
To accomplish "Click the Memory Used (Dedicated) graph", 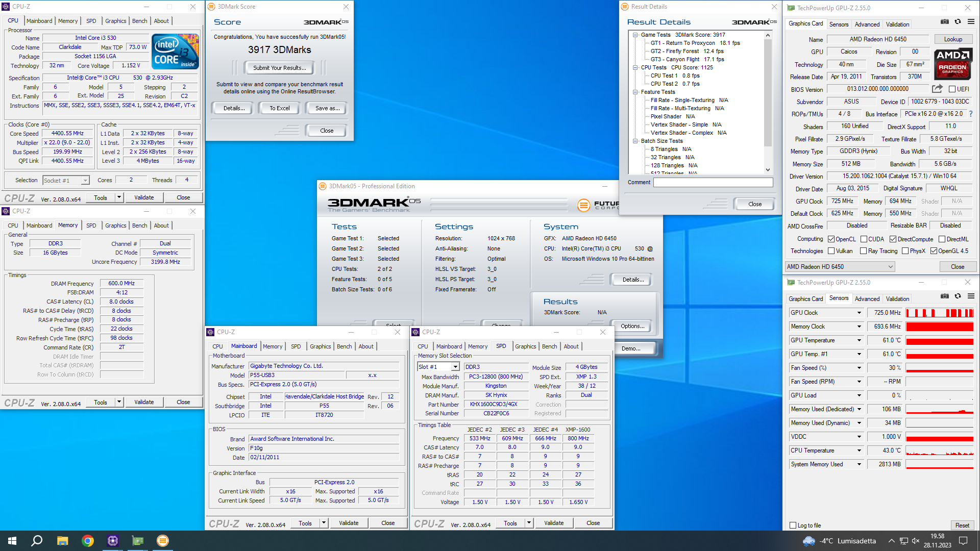I will pyautogui.click(x=940, y=409).
